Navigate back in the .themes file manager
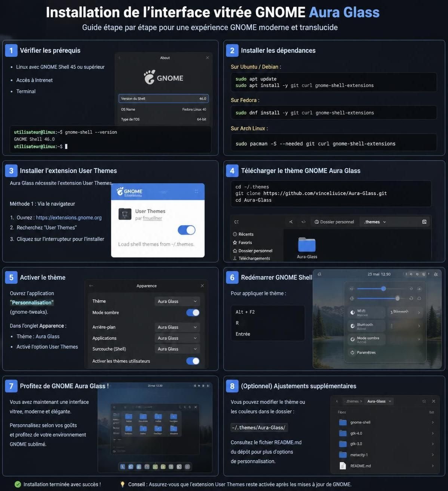Screen dimensions: 448x491 291,222
